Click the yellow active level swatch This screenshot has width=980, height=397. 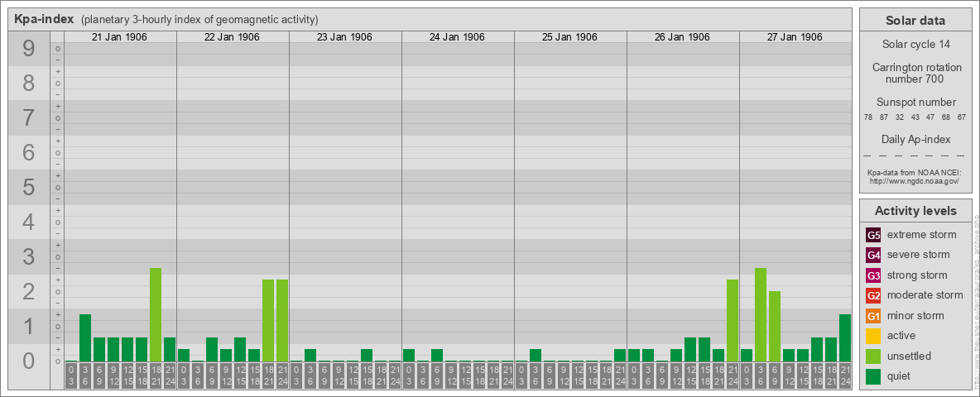pyautogui.click(x=873, y=336)
